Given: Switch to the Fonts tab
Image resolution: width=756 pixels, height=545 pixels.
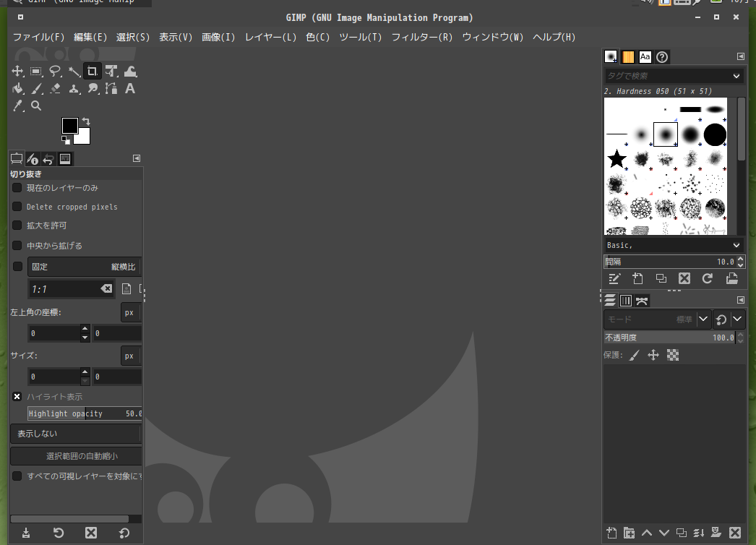Looking at the screenshot, I should pyautogui.click(x=645, y=57).
